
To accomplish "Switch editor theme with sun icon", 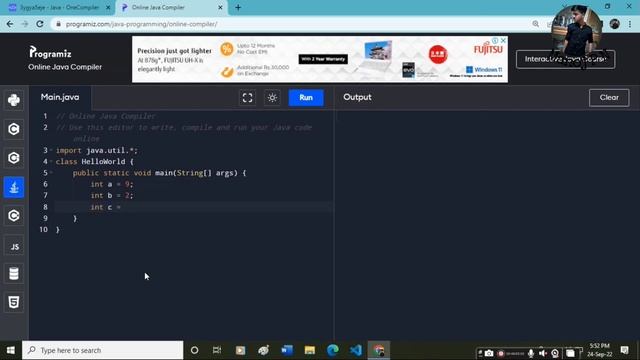I will [272, 98].
